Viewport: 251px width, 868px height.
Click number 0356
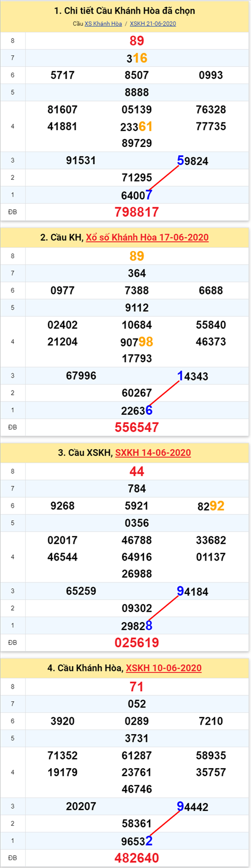click(x=136, y=523)
